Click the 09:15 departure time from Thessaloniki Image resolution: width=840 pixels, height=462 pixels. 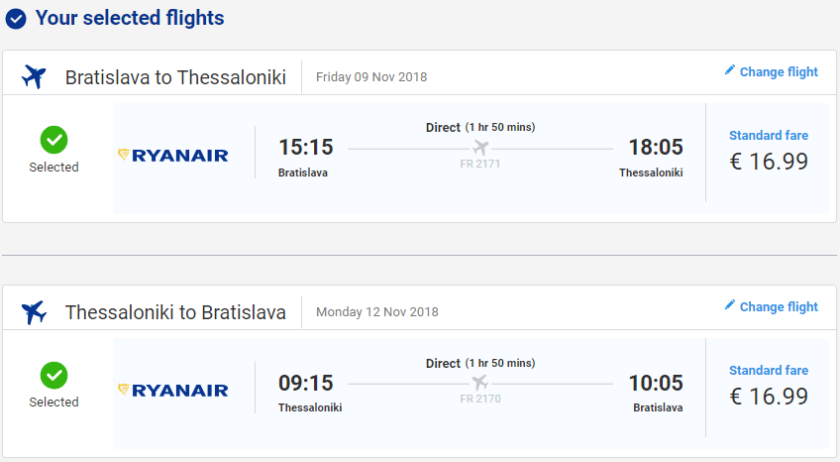coord(305,383)
